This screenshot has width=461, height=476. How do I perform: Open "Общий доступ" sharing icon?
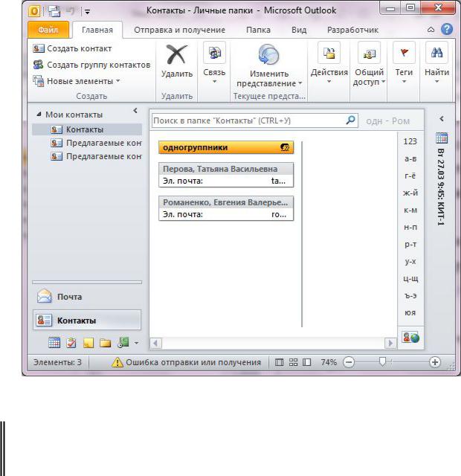369,53
